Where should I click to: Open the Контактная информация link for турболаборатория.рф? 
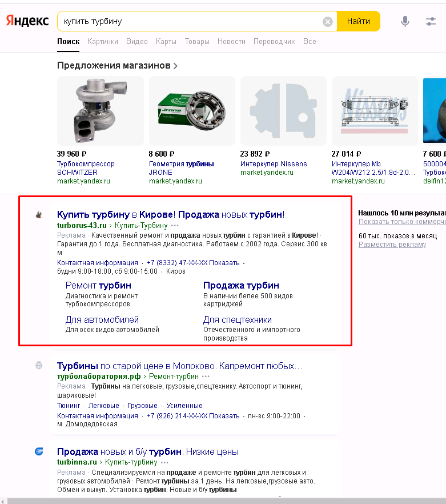point(97,416)
